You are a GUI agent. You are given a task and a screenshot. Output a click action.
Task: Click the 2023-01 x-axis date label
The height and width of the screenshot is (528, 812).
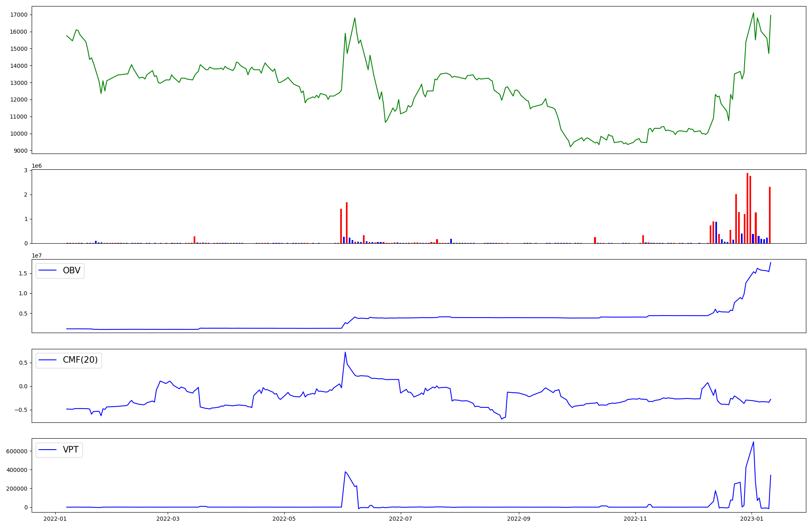[752, 519]
